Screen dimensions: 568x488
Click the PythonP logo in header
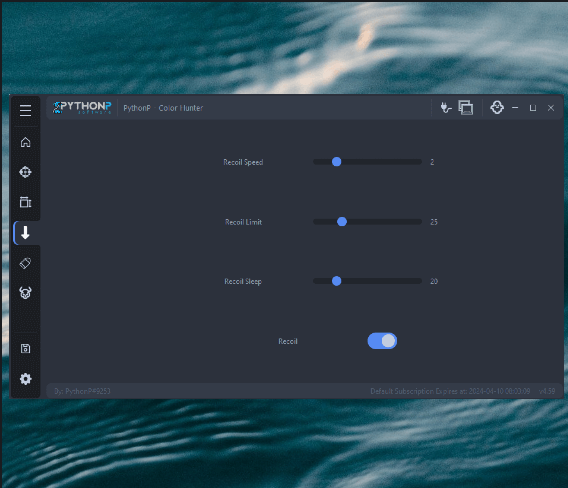tap(82, 108)
